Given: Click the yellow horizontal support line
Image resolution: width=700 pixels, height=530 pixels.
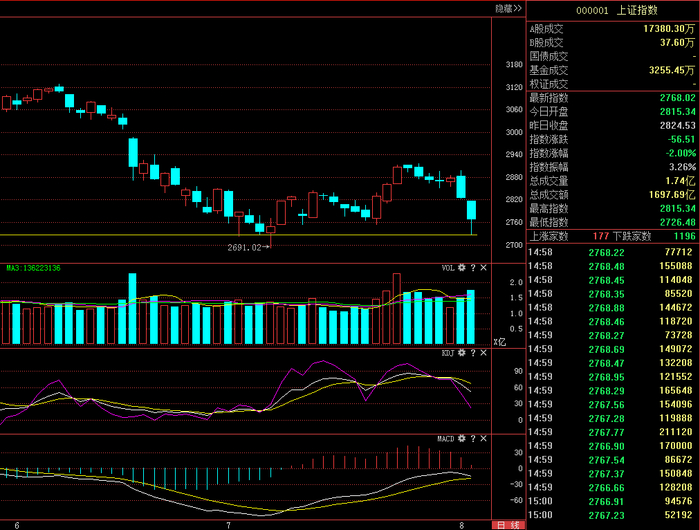Looking at the screenshot, I should tap(238, 235).
